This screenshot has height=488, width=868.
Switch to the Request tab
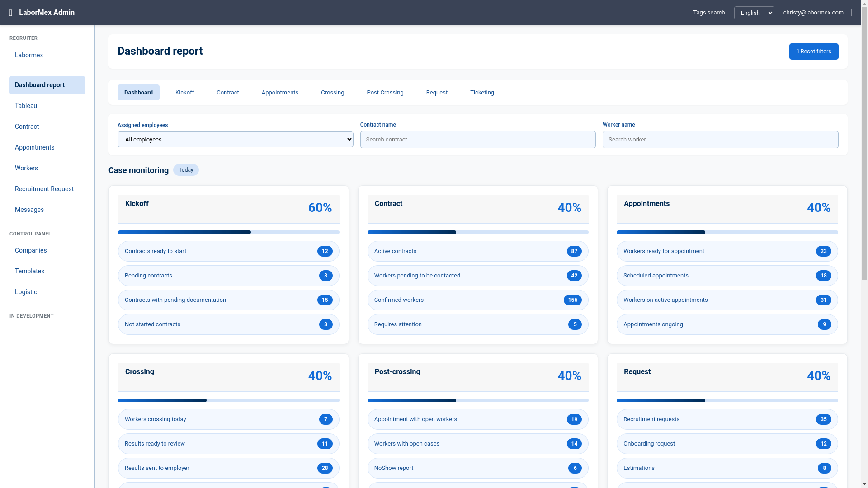point(437,93)
